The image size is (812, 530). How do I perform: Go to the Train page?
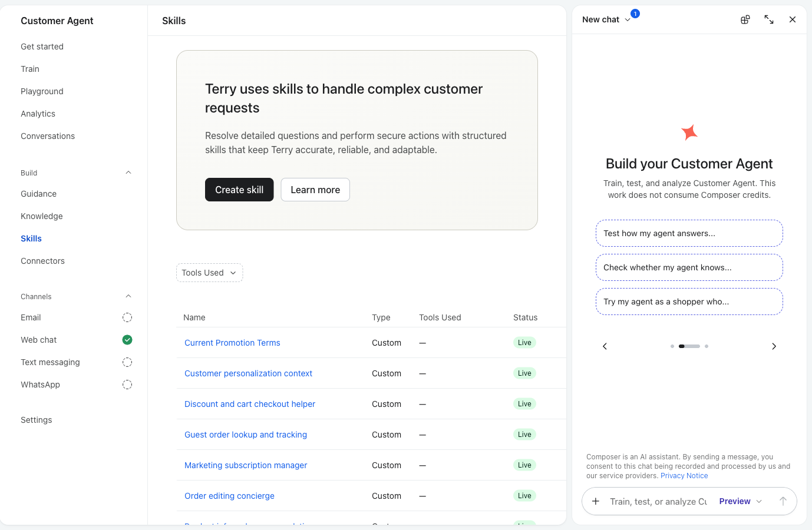click(x=30, y=69)
